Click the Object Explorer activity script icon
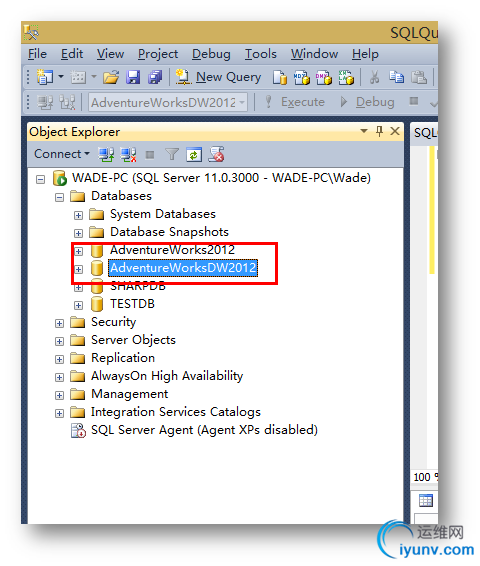 [217, 154]
